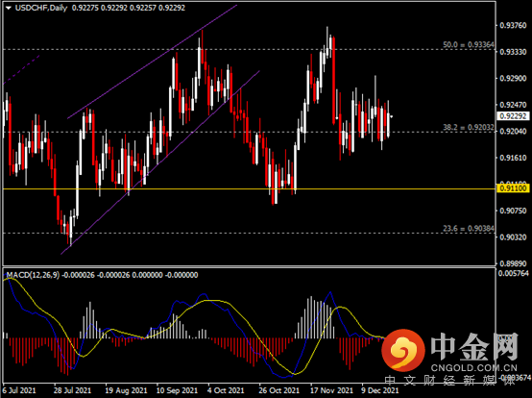Click the blue MACD line peak

(329, 292)
